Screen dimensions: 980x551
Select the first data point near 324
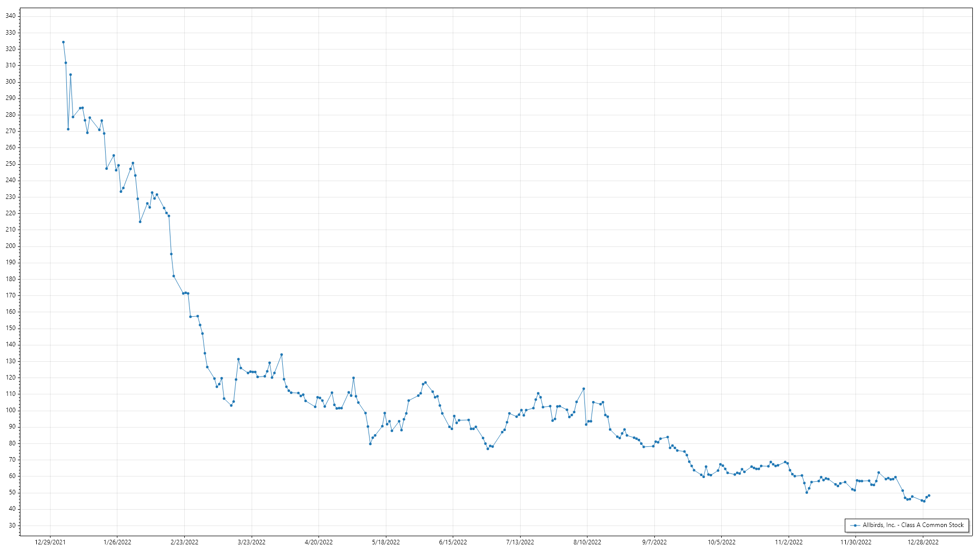pos(63,42)
